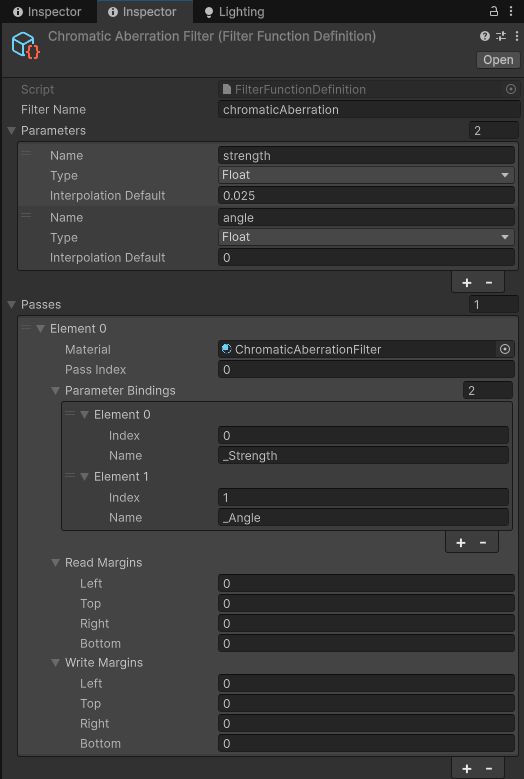Click the Filter Function Definition asset icon

click(25, 45)
